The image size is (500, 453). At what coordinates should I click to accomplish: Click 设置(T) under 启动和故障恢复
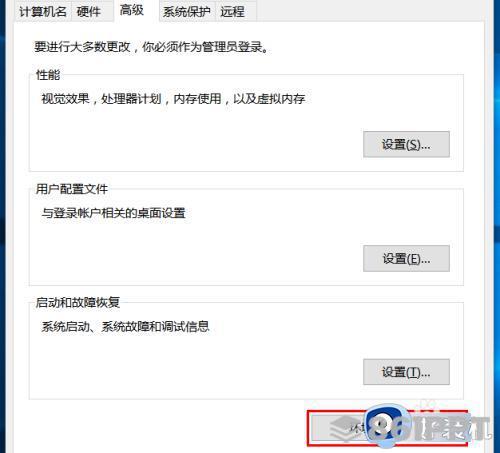tap(406, 372)
